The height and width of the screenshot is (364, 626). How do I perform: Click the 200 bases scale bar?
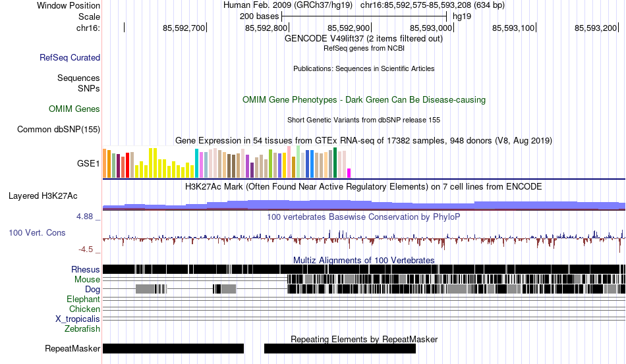364,16
